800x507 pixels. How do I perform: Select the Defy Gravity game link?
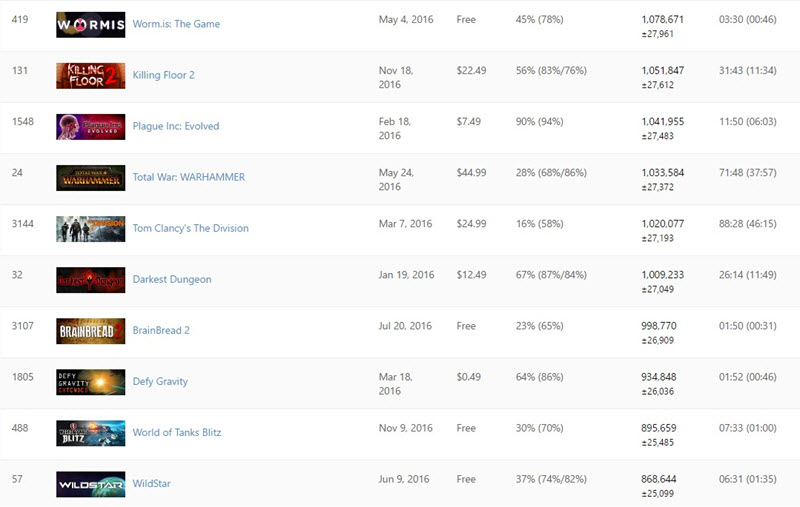pos(160,381)
